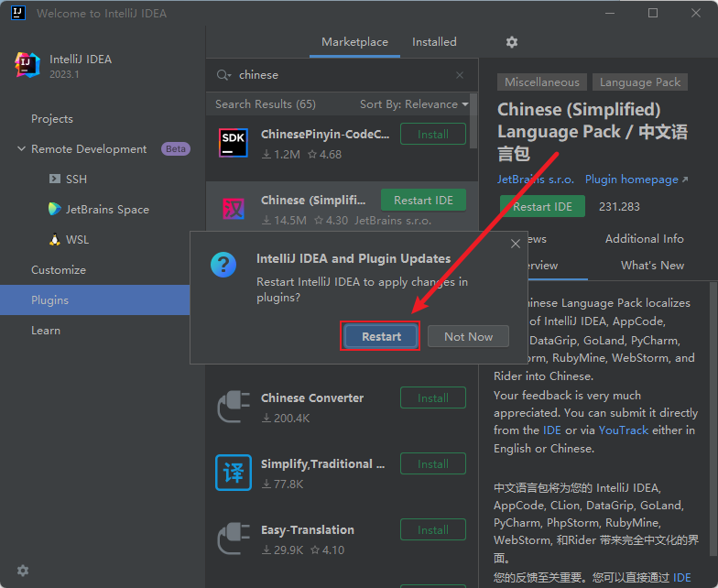Viewport: 718px width, 588px height.
Task: Clear the chinese search text
Action: (460, 75)
